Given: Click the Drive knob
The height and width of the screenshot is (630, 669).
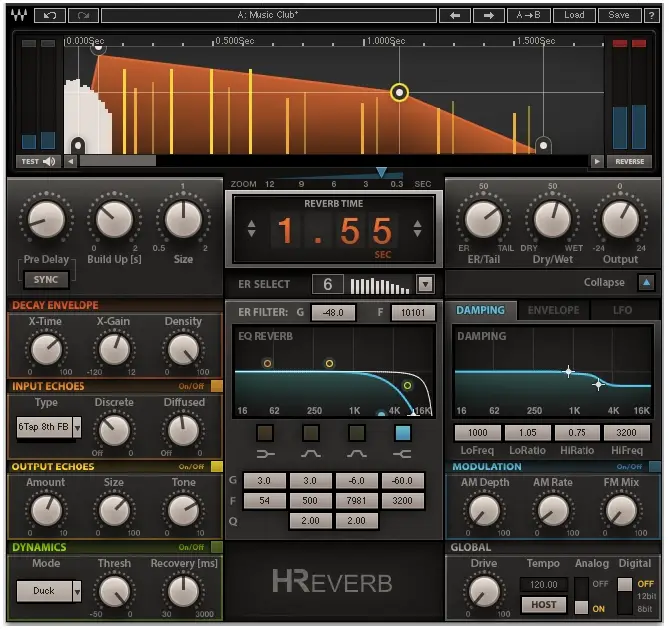Looking at the screenshot, I should pos(484,592).
